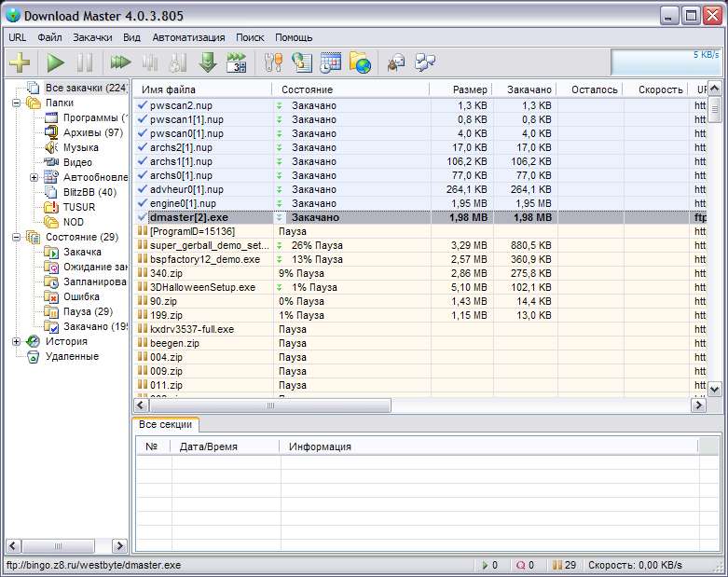Image resolution: width=728 pixels, height=577 pixels.
Task: Open the forum chat bubbles icon
Action: (x=425, y=62)
